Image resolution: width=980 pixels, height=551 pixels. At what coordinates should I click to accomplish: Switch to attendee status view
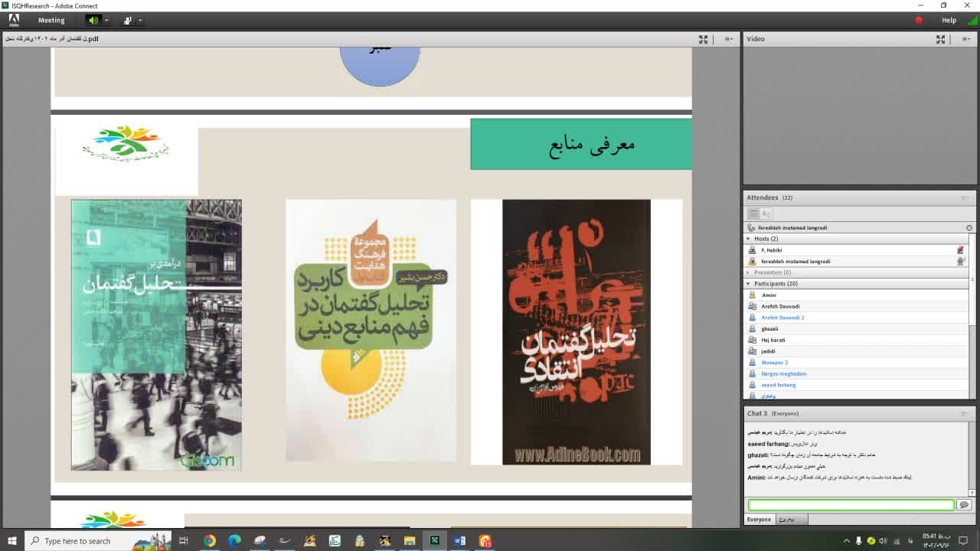(766, 214)
